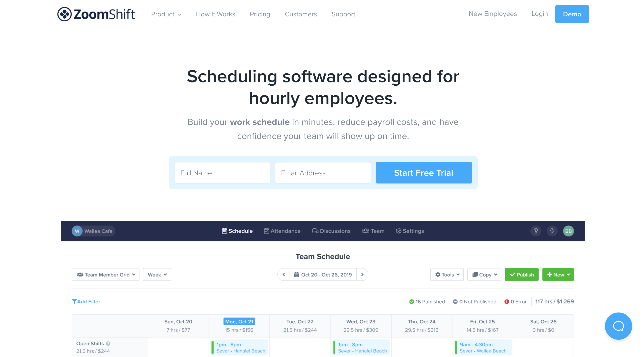Click the Attendance tab icon
This screenshot has width=644, height=357.
[x=266, y=230]
